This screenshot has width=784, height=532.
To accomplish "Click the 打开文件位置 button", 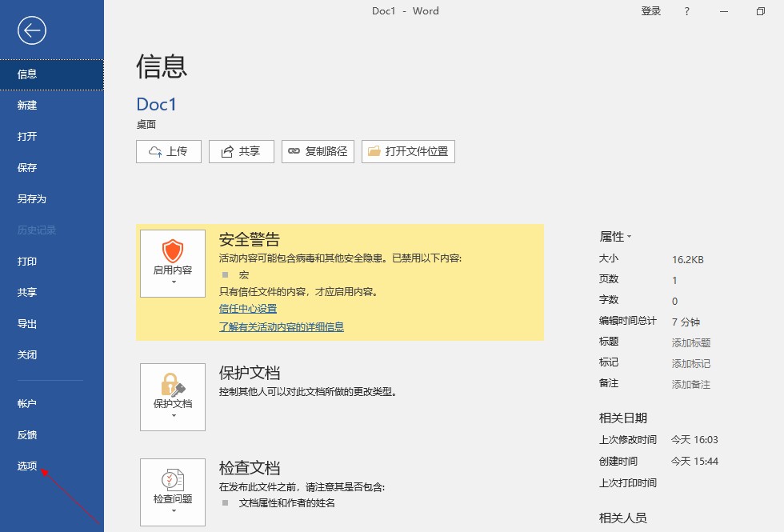I will point(408,151).
